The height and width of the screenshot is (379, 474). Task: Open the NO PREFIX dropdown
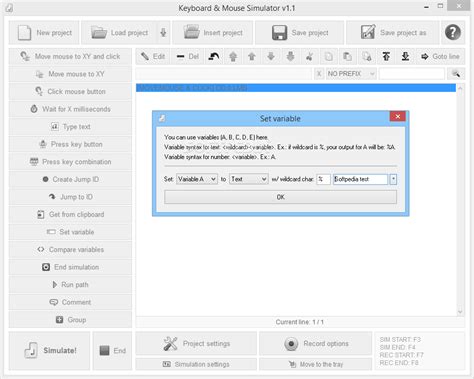pos(351,74)
